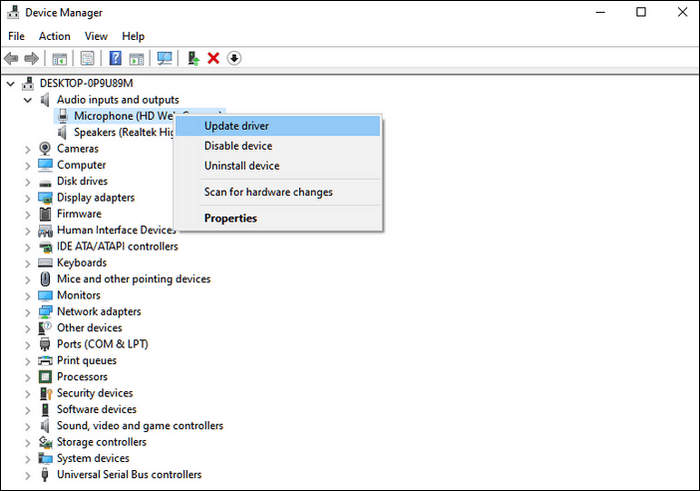This screenshot has height=491, width=700.
Task: Select the 'Security devices' label
Action: point(95,393)
